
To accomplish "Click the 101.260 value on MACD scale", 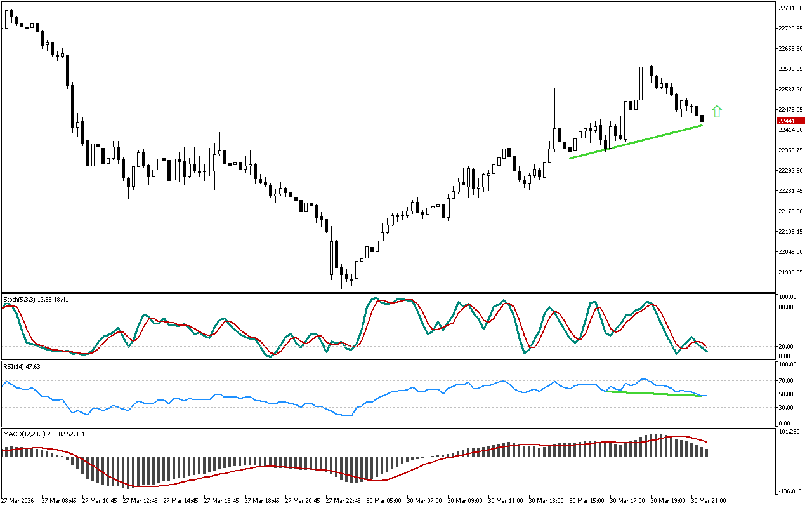I will tap(790, 433).
